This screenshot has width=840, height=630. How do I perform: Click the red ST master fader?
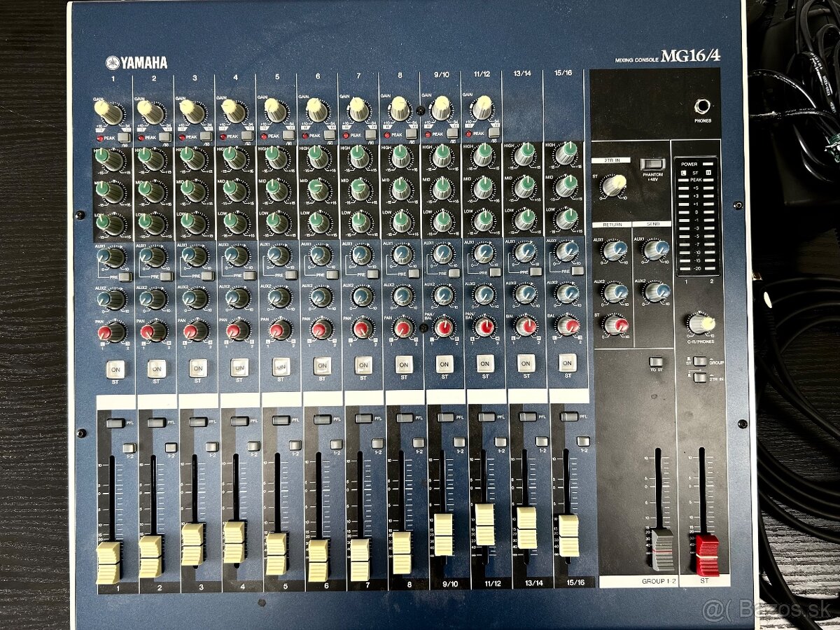(706, 555)
